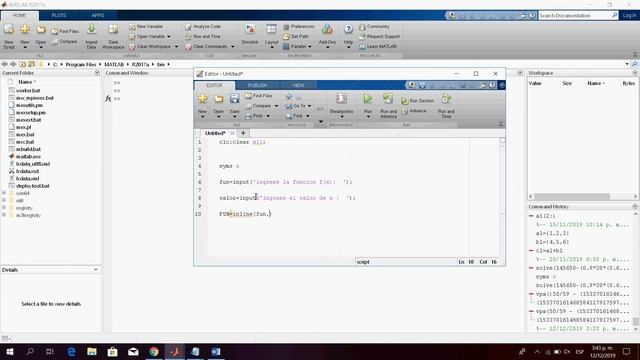The width and height of the screenshot is (640, 360).
Task: Click Save disk icon in Editor toolbar
Action: coord(234,99)
